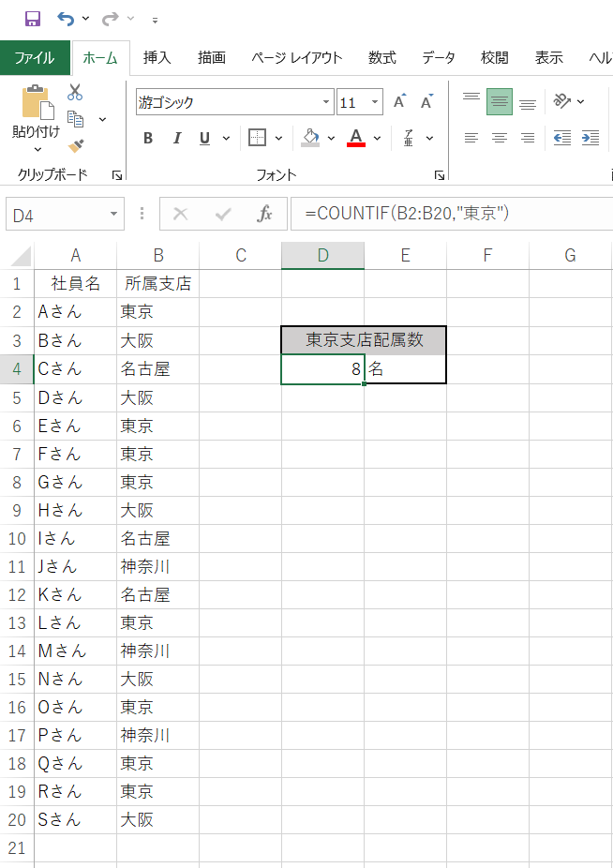Toggle Italic formatting

pos(176,139)
